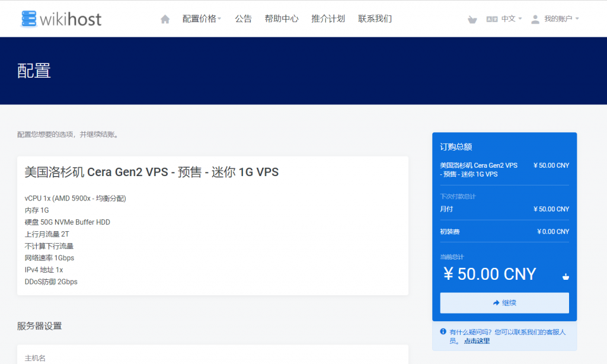Click the 硬盘 50G NVMe Buffer HDD line
The image size is (607, 364).
coord(68,222)
